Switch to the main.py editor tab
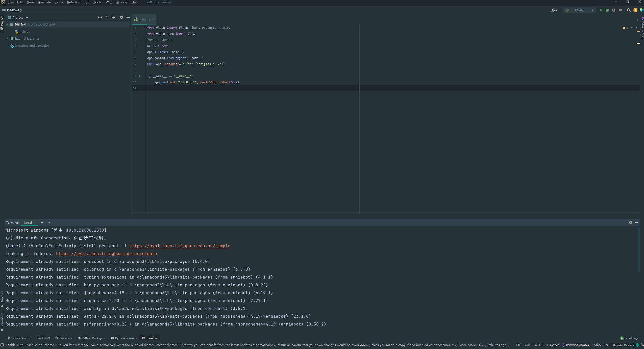This screenshot has width=644, height=349. 144,19
